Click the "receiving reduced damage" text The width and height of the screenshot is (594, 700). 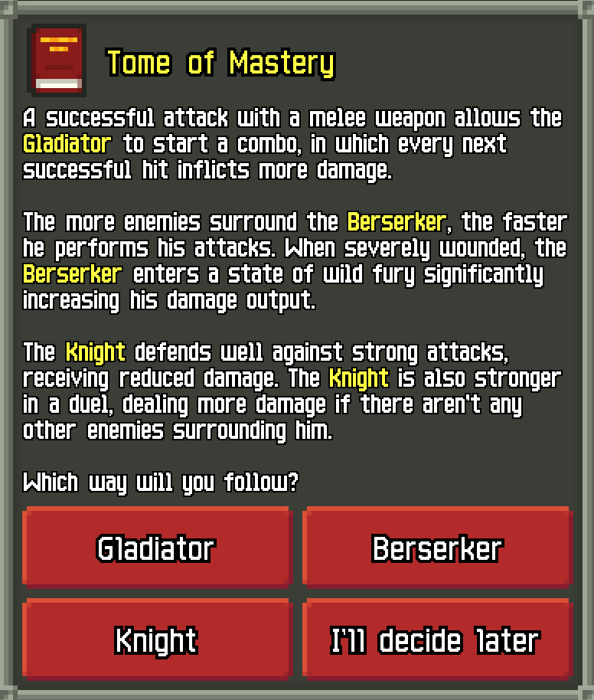[x=151, y=378]
